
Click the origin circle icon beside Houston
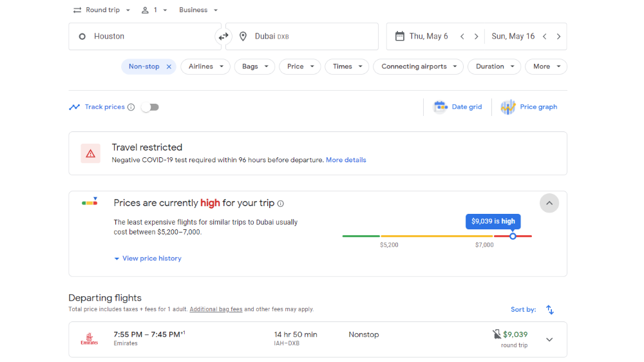coord(82,37)
